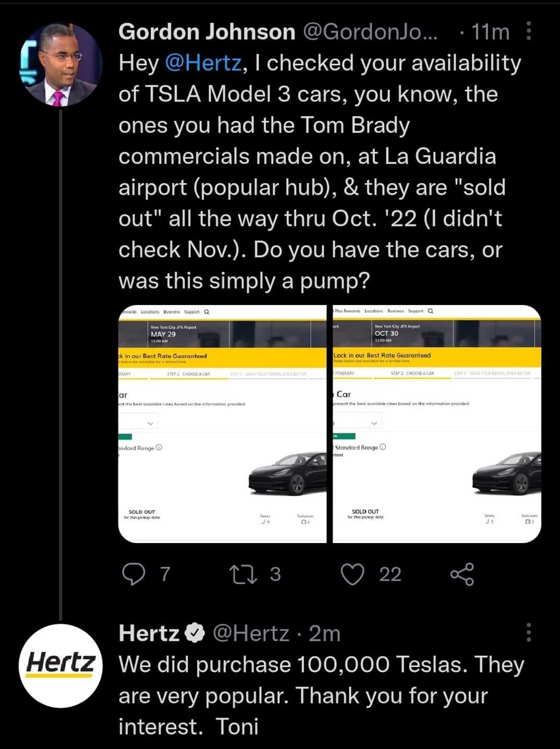The image size is (560, 749).
Task: Open three-dot menu on Hertz reply
Action: pos(529,632)
